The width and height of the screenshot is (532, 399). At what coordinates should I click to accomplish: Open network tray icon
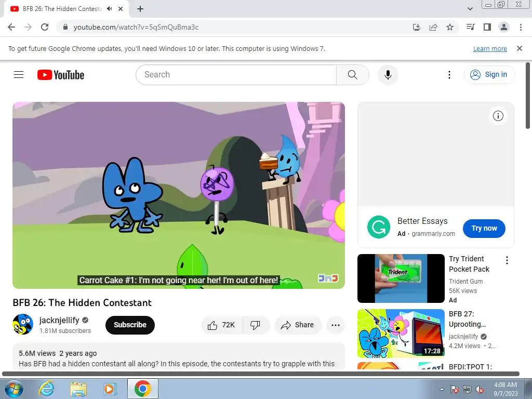point(467,389)
